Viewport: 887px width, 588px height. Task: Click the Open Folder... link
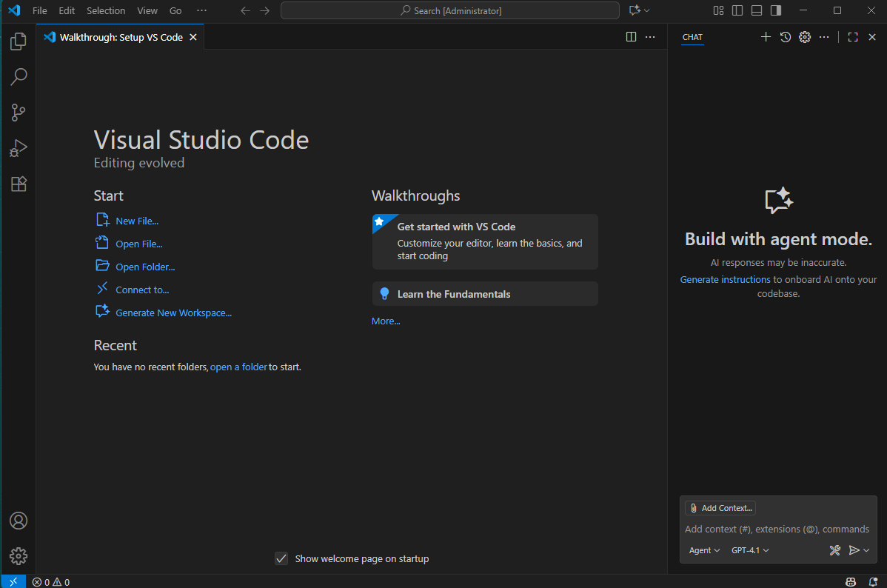[145, 267]
